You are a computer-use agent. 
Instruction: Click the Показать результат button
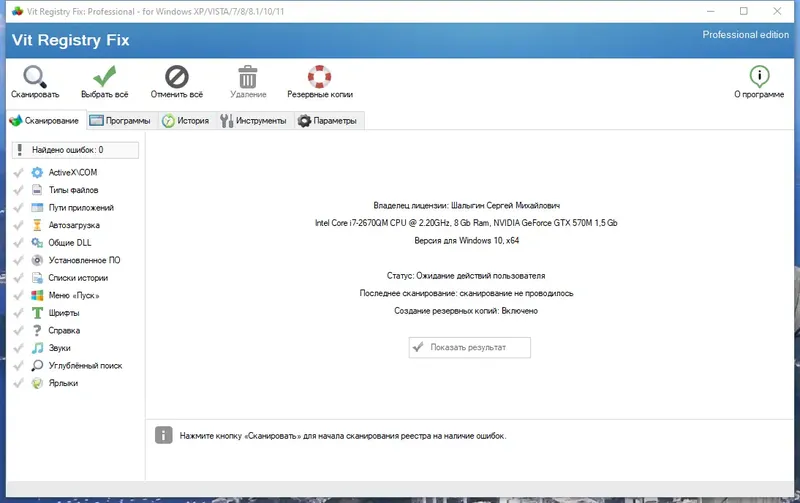tap(469, 347)
